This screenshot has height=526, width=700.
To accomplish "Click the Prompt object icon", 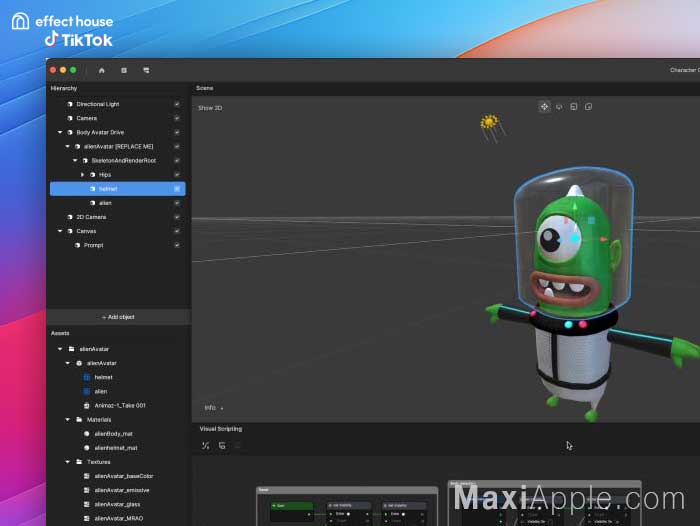I will 77,245.
